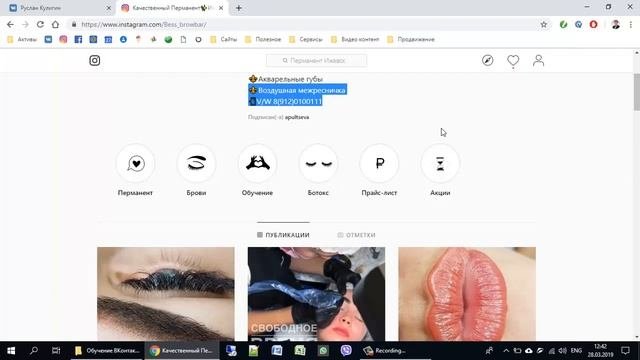The width and height of the screenshot is (640, 360).
Task: Open the Прайс-лист story highlight
Action: (x=379, y=163)
